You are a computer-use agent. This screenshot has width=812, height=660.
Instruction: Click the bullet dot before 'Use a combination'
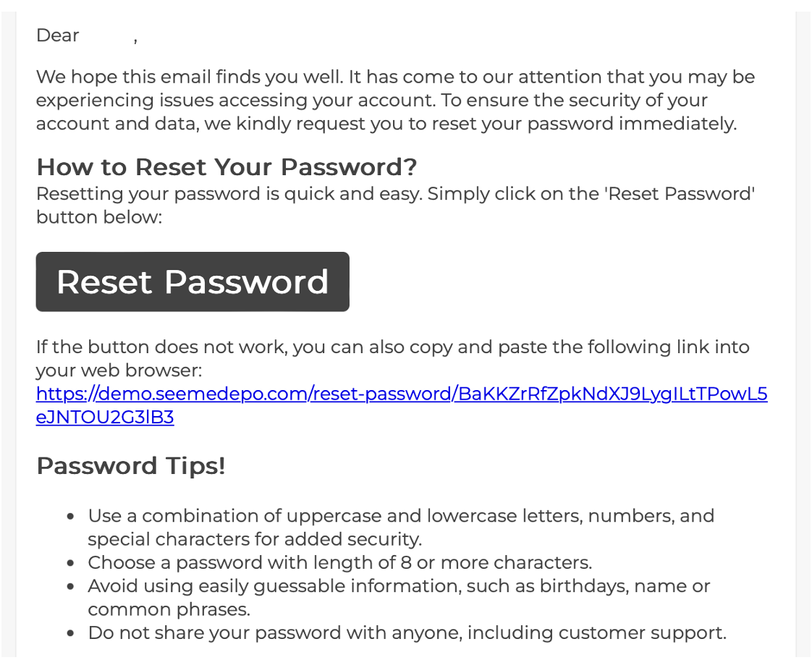click(71, 516)
